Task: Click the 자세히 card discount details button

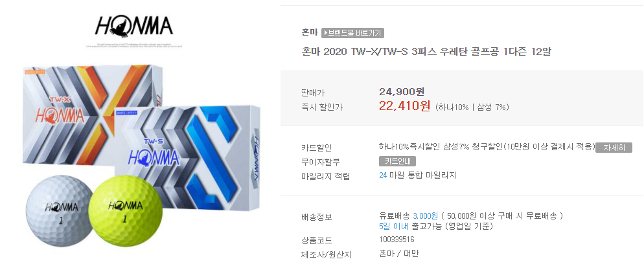Action: point(614,148)
